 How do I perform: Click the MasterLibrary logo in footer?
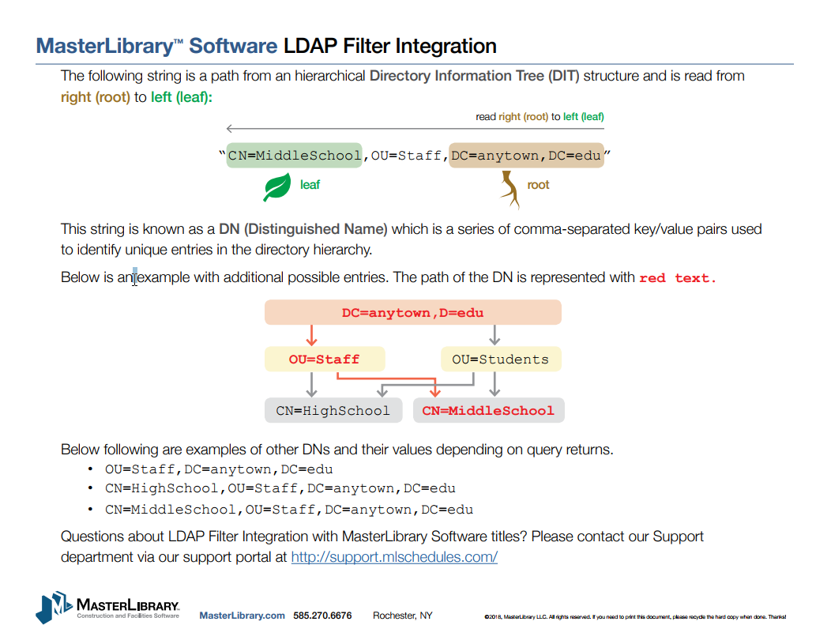tap(107, 608)
